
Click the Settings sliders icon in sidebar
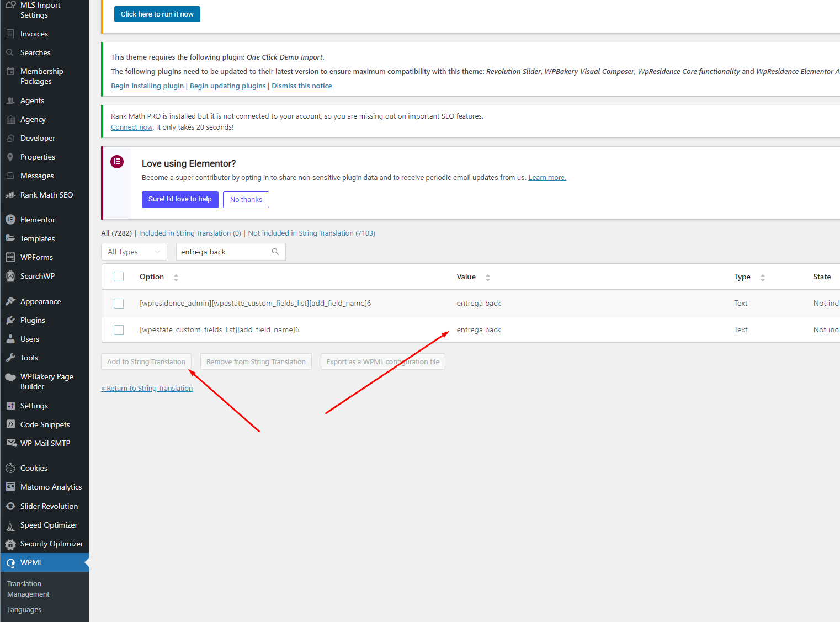[10, 406]
